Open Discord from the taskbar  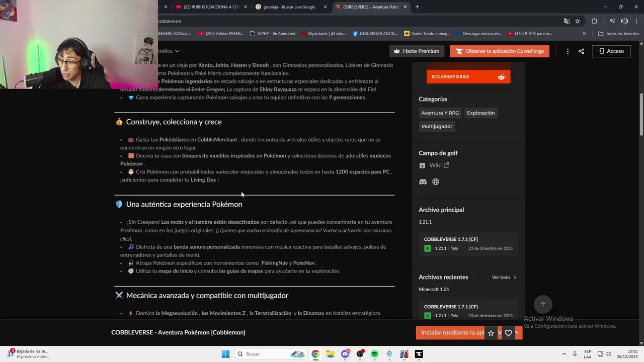345,354
